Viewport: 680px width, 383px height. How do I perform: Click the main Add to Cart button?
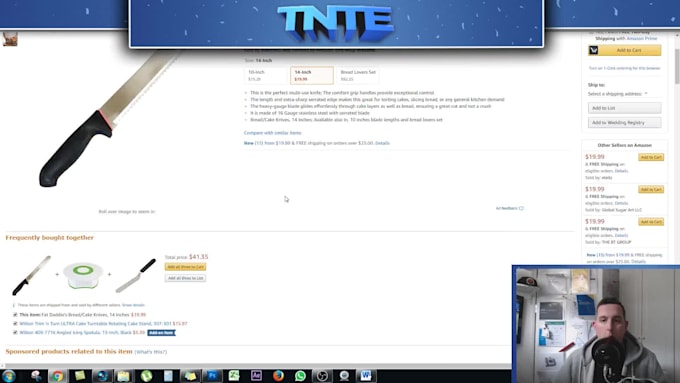pos(624,50)
